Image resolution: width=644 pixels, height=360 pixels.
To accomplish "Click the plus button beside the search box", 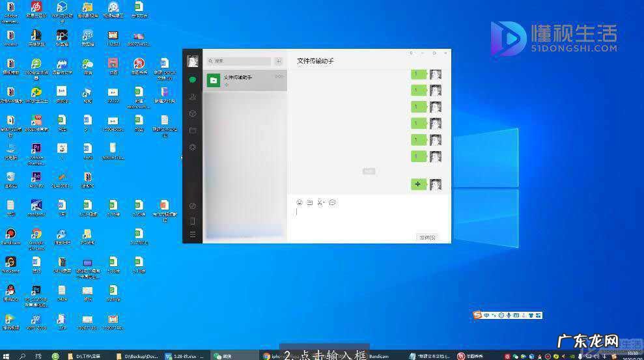I will pyautogui.click(x=279, y=61).
